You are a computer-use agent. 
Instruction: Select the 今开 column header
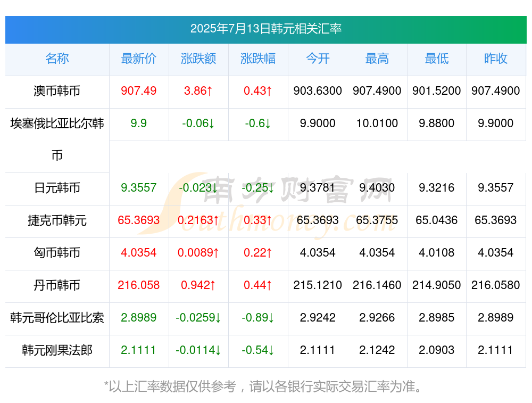coord(318,59)
